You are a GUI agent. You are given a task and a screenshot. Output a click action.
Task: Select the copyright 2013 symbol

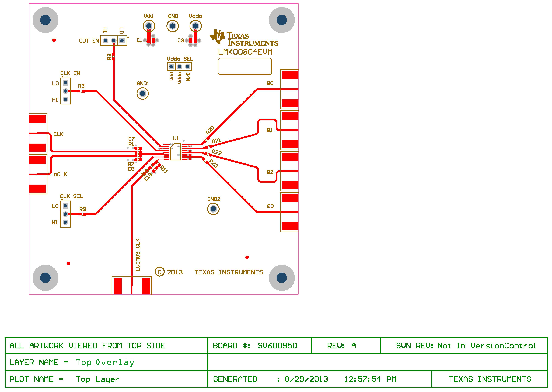160,272
